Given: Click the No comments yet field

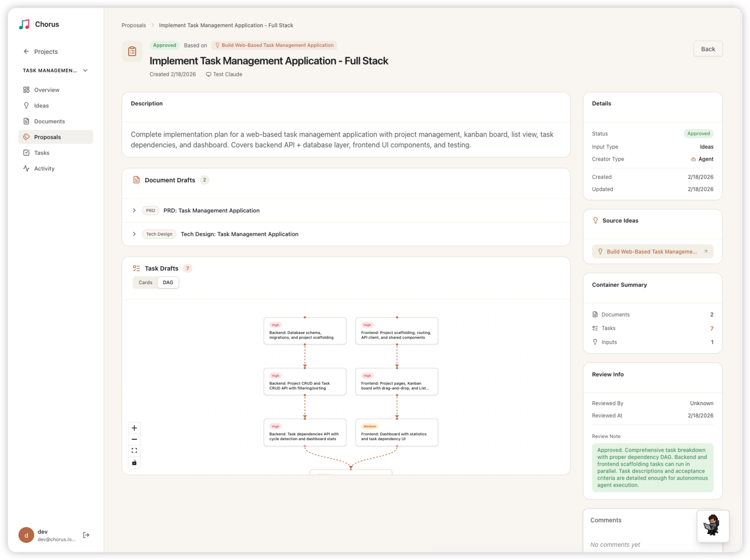Looking at the screenshot, I should 614,544.
